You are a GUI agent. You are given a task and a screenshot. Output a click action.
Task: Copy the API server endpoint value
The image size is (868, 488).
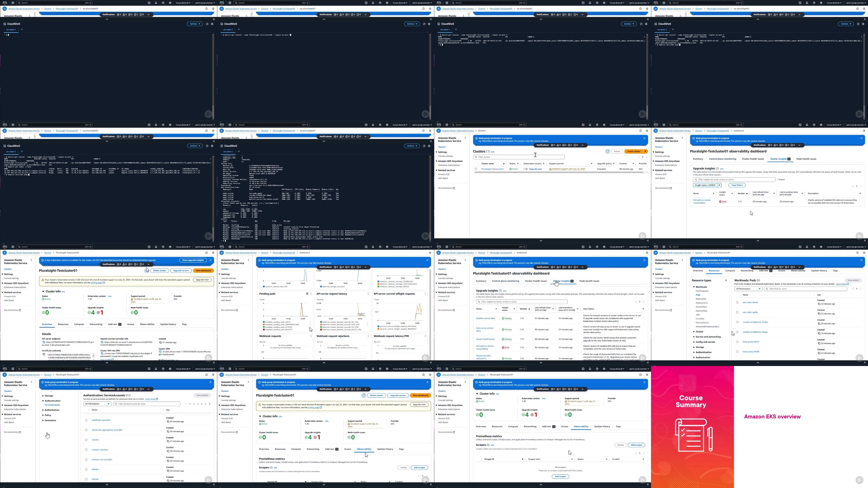[x=44, y=342]
